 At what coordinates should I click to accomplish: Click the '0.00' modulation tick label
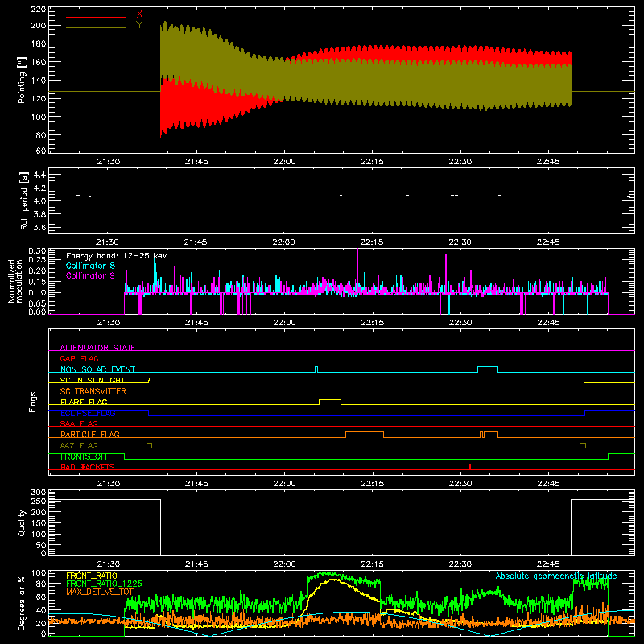point(37,312)
